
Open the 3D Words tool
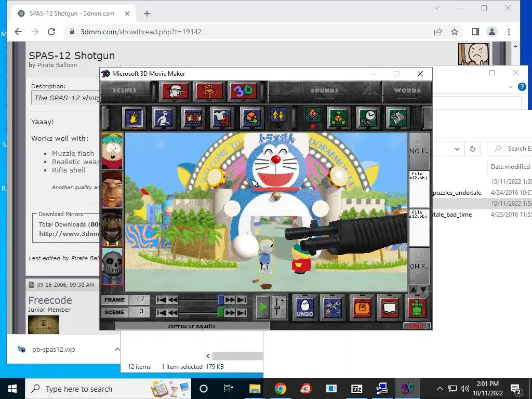pyautogui.click(x=243, y=91)
